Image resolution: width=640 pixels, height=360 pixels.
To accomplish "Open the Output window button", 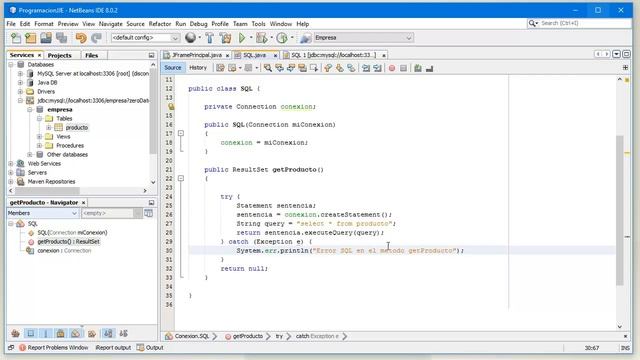I will point(150,348).
